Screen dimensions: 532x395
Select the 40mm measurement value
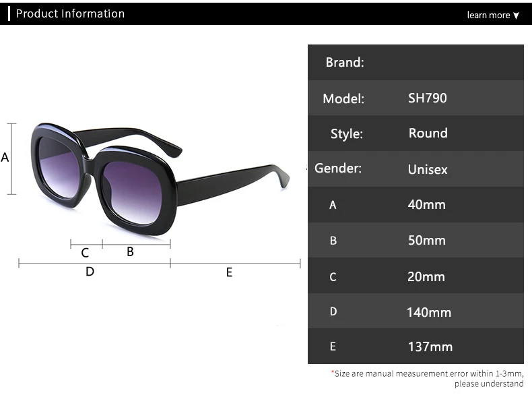click(x=426, y=204)
